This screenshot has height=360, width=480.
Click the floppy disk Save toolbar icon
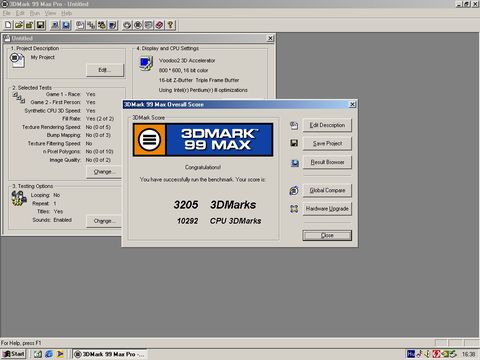click(41, 25)
